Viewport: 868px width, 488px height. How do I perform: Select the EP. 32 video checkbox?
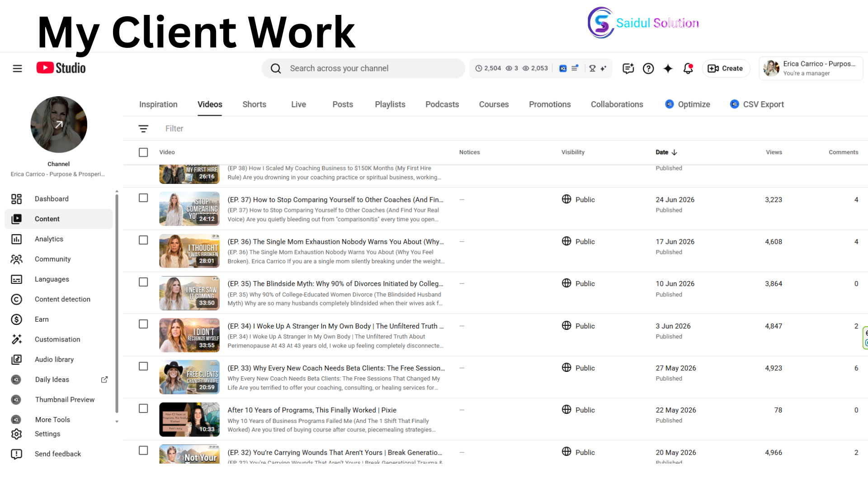(143, 450)
